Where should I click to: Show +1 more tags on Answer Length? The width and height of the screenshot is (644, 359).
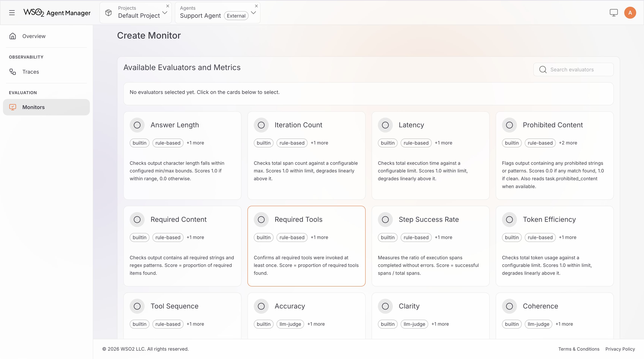point(195,143)
